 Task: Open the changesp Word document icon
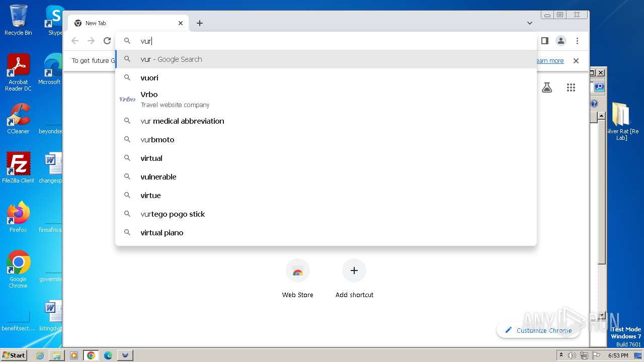pos(51,167)
